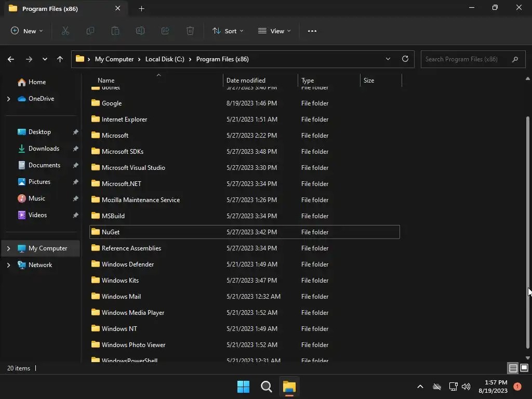Screen dimensions: 532x399
Task: Select Network in navigation pane
Action: [40, 265]
